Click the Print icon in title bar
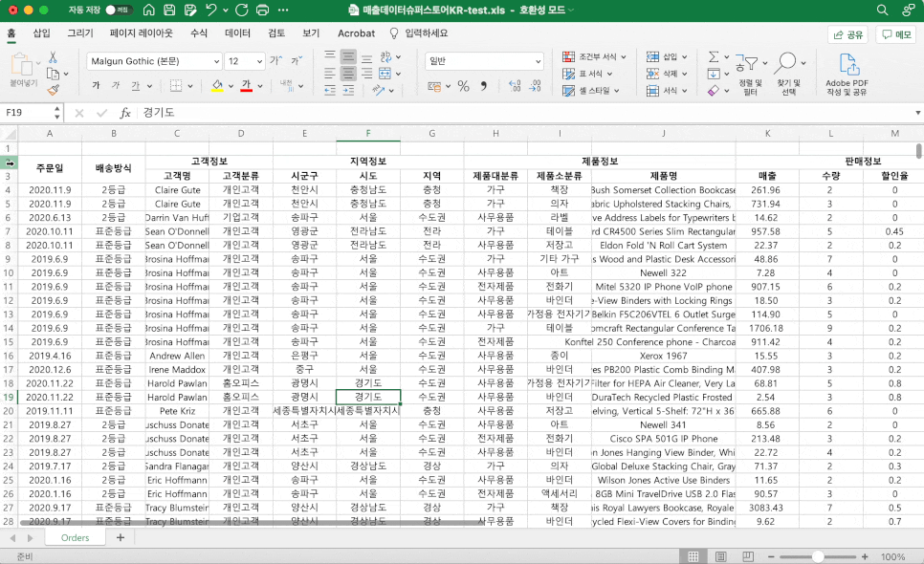The height and width of the screenshot is (564, 924). click(x=263, y=10)
